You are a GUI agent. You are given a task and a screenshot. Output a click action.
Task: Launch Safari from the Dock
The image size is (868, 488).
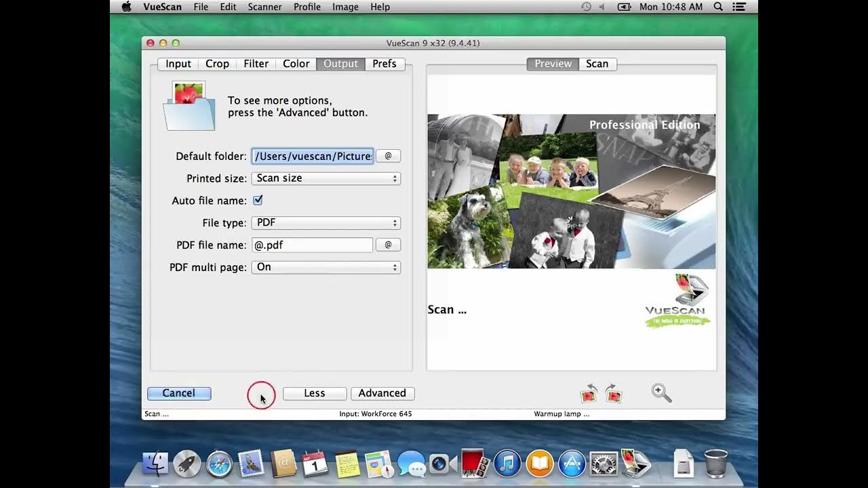[219, 464]
